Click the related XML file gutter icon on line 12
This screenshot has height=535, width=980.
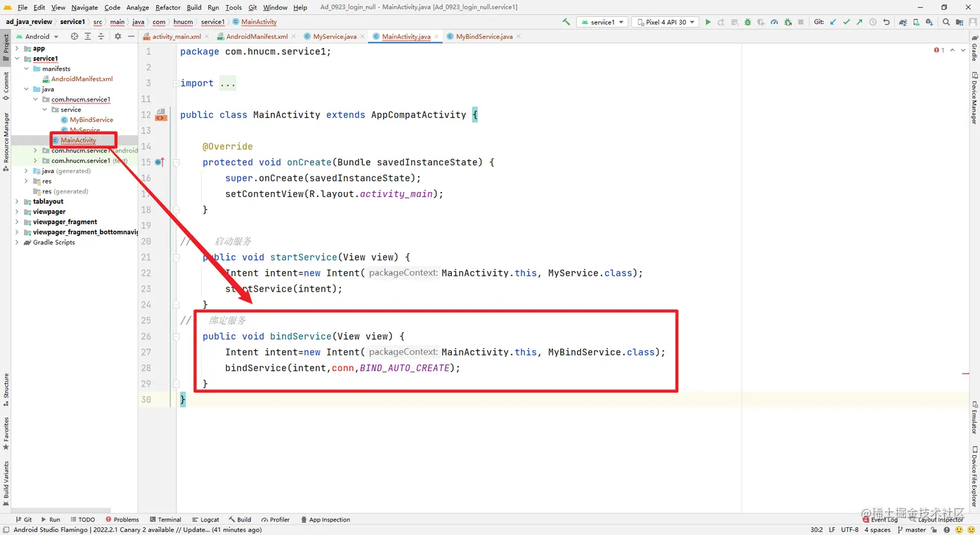click(x=161, y=115)
